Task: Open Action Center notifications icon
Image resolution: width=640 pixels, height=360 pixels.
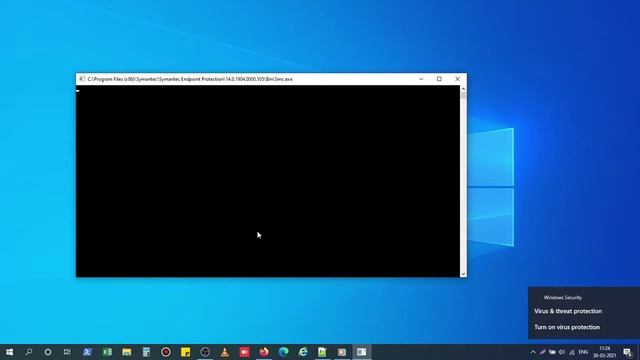Action: (627, 352)
